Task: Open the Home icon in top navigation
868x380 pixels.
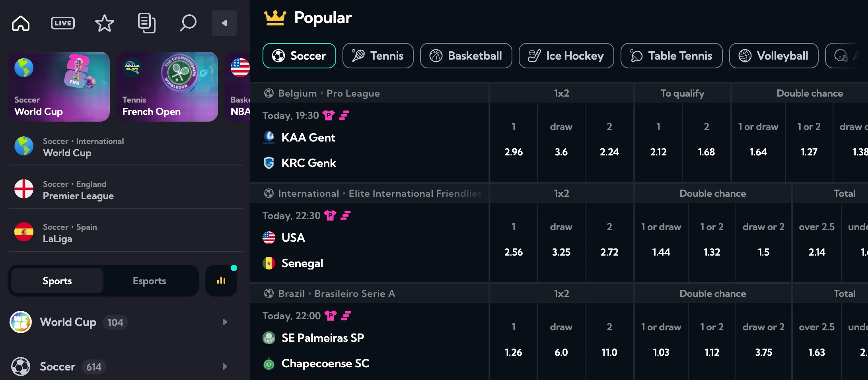Action: (x=21, y=23)
